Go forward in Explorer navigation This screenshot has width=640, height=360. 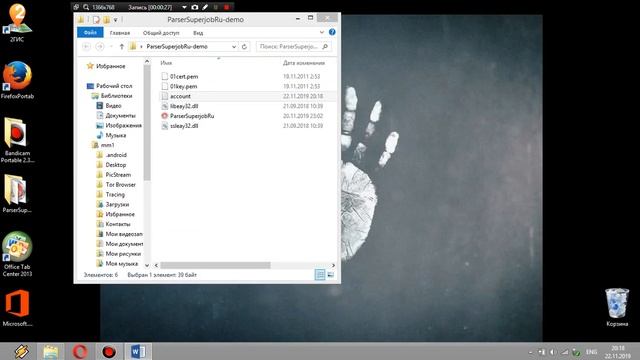tap(100, 47)
